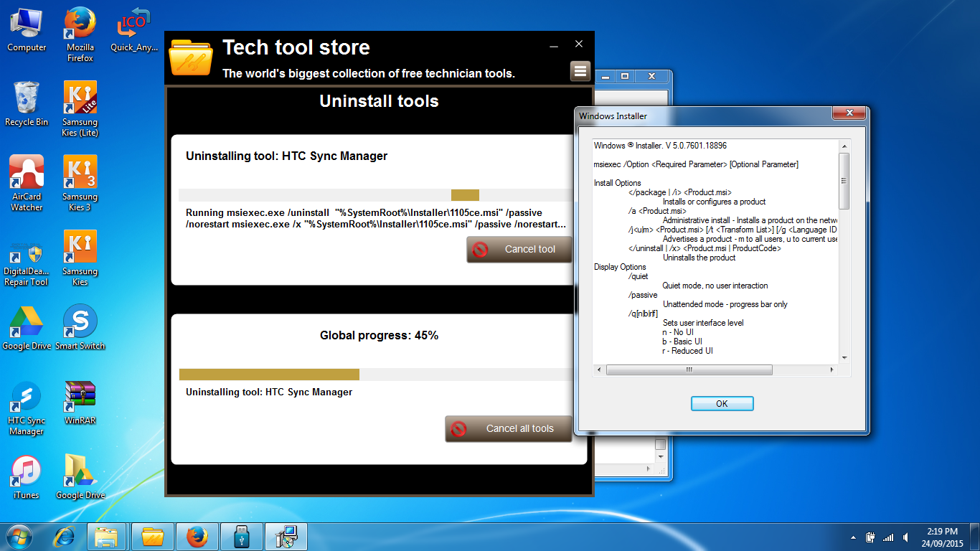980x551 pixels.
Task: Maximize the background window behind the dialog
Action: coord(625,75)
